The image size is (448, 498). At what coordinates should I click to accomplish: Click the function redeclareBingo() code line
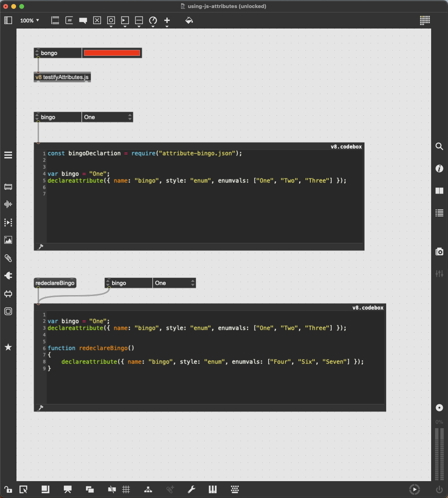pyautogui.click(x=91, y=348)
